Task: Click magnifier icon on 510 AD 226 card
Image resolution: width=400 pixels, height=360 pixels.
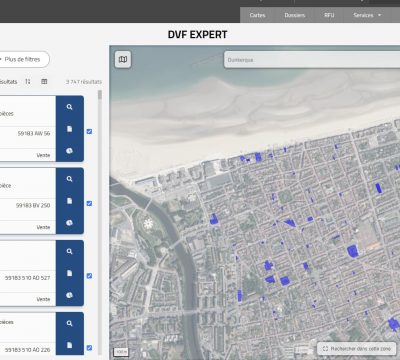Action: [x=69, y=323]
